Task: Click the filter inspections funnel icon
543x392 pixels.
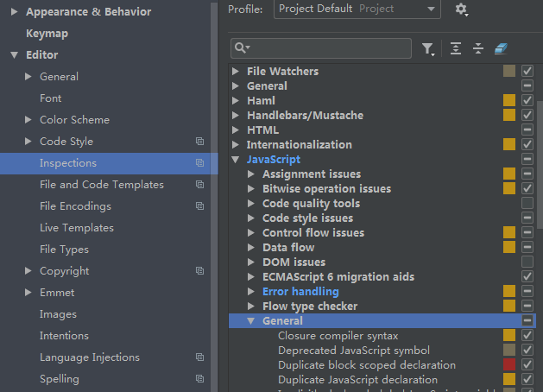Action: [428, 49]
